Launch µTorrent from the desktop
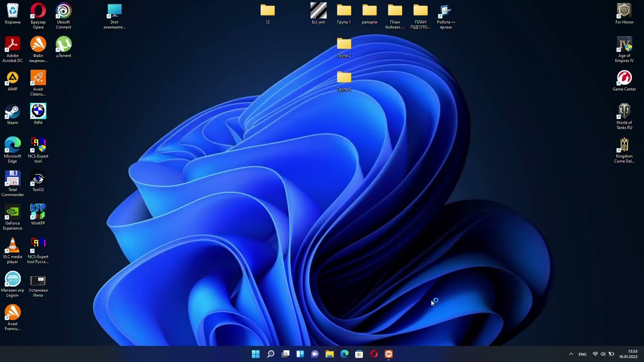This screenshot has width=644, height=362. point(63,47)
